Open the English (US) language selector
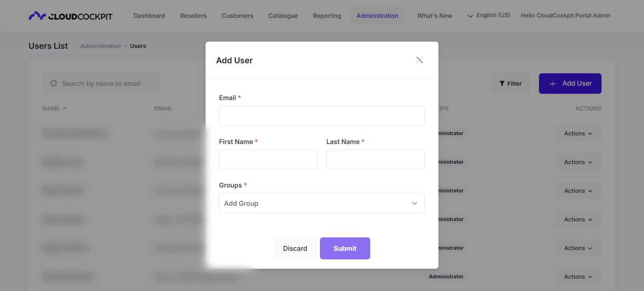The width and height of the screenshot is (644, 291). tap(489, 16)
